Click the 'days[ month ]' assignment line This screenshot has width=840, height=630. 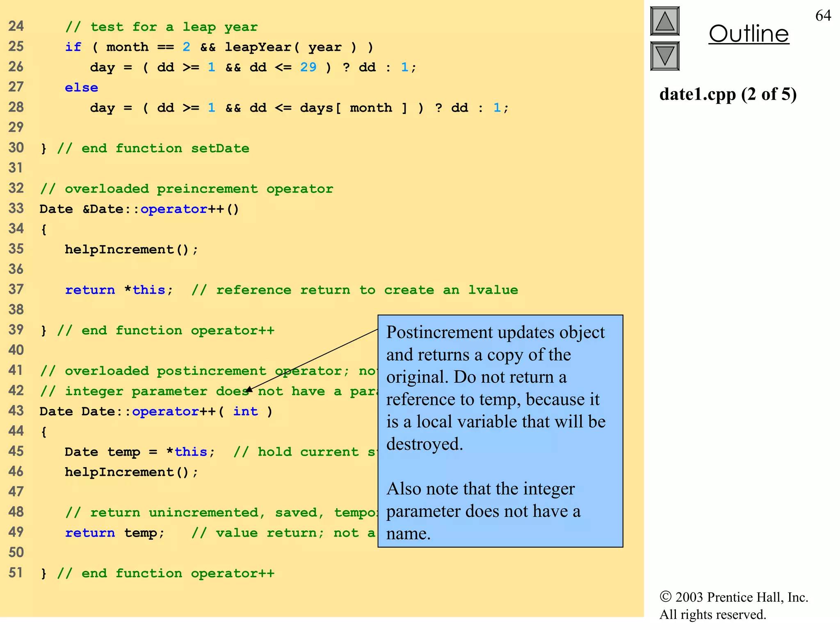(300, 108)
